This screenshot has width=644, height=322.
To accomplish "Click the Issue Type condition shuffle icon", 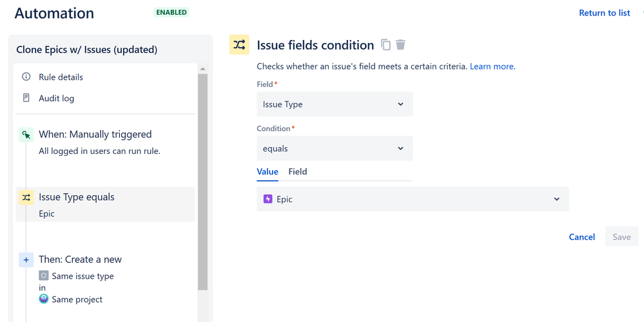I will (26, 197).
